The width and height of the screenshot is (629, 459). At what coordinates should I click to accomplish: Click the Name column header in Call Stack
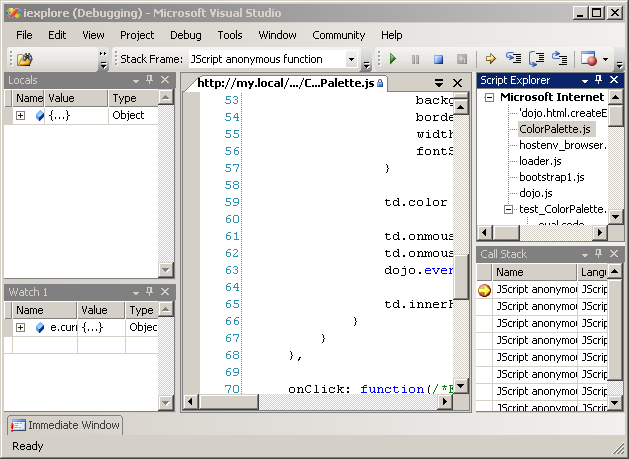pos(534,272)
